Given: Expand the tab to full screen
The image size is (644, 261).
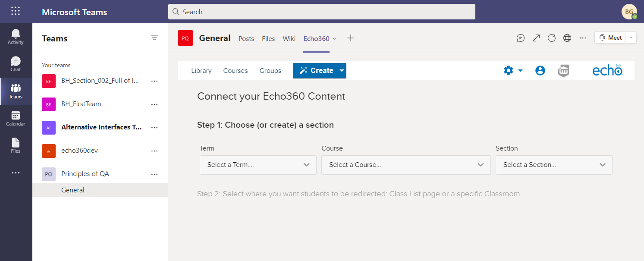Looking at the screenshot, I should tap(536, 38).
